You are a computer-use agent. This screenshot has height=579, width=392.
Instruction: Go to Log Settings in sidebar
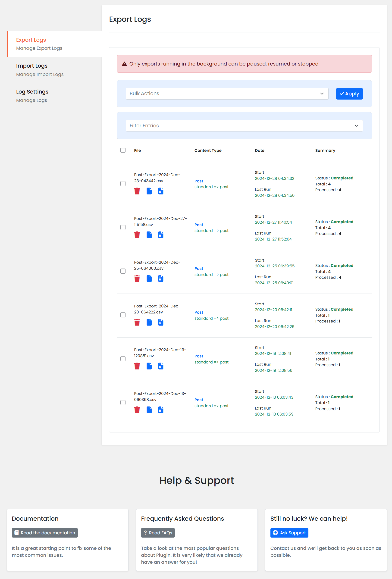click(32, 92)
